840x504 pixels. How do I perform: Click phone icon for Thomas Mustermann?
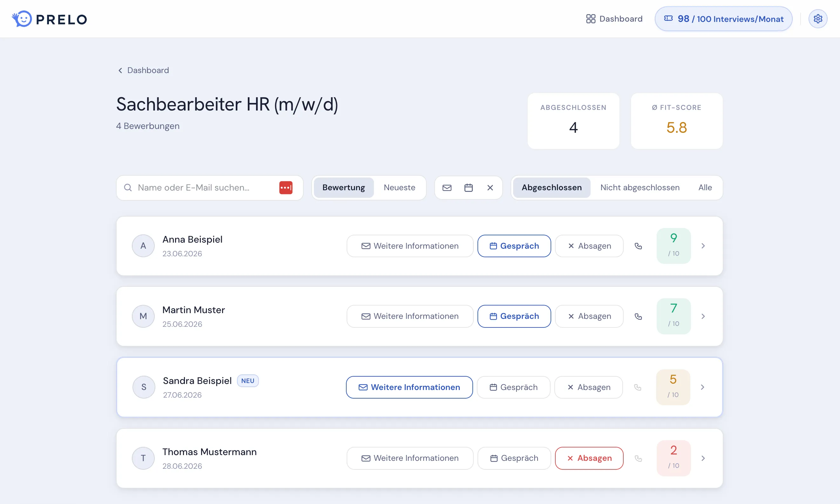click(638, 458)
